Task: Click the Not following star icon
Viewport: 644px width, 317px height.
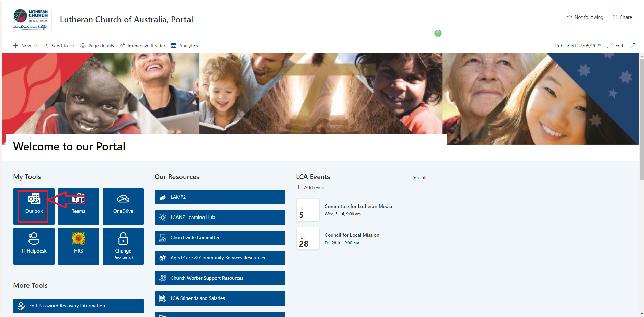Action: click(569, 17)
